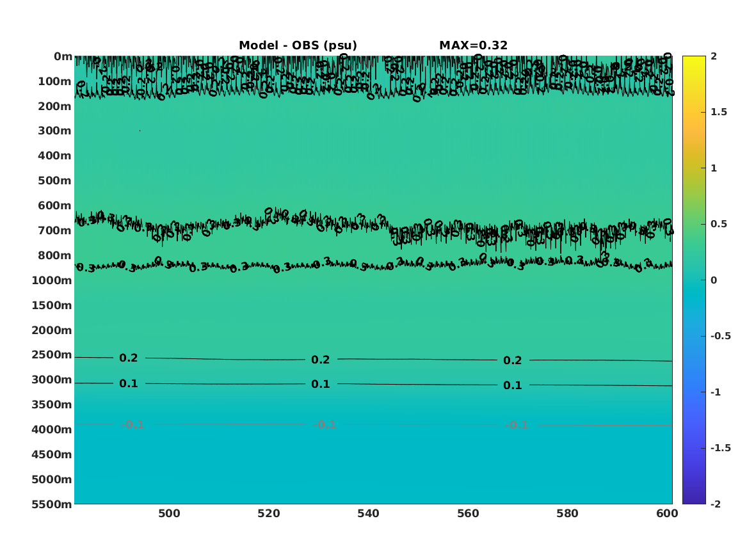Click the x-axis tick label "580"
Image resolution: width=747 pixels, height=560 pixels.
pyautogui.click(x=567, y=513)
